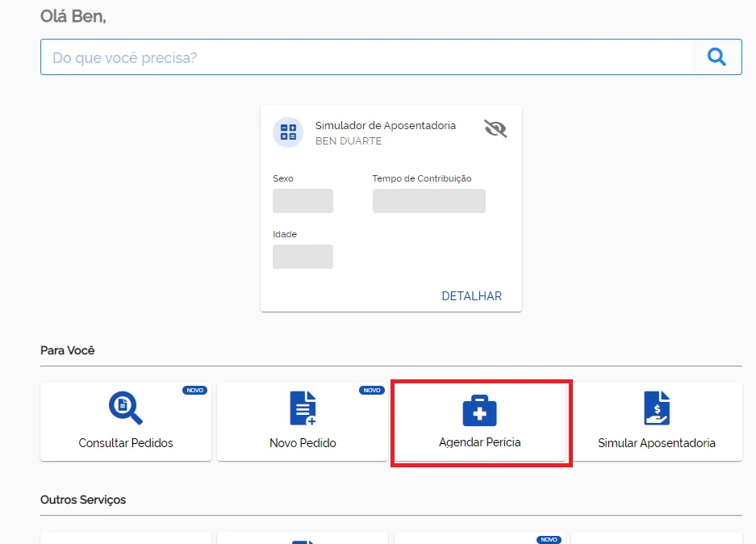Click the Simular Aposentadoria money document icon
The image size is (756, 544).
(x=657, y=408)
